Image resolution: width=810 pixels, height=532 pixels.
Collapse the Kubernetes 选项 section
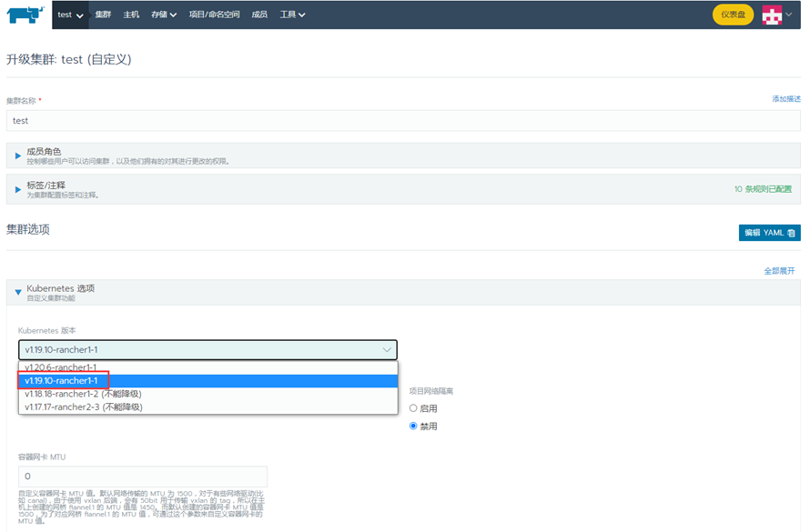(403, 293)
